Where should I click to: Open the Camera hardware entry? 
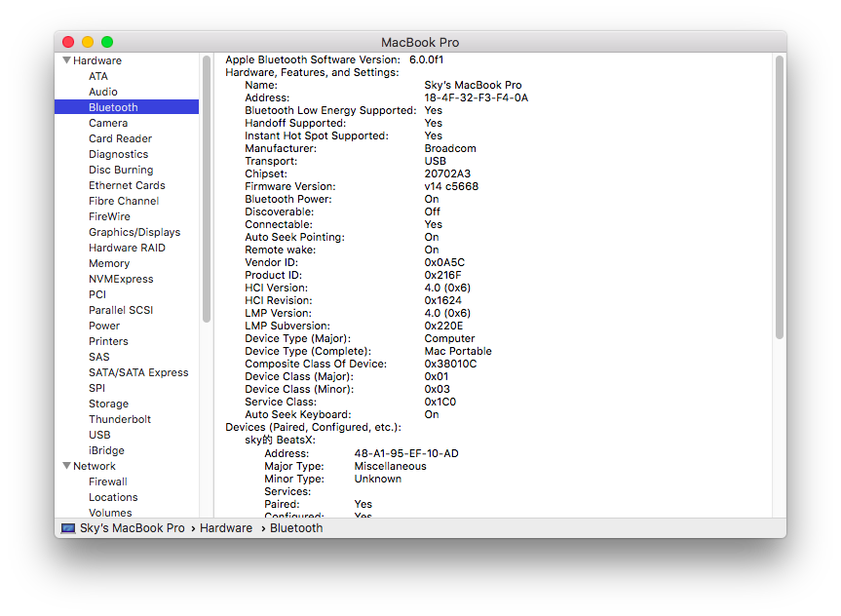pyautogui.click(x=108, y=123)
